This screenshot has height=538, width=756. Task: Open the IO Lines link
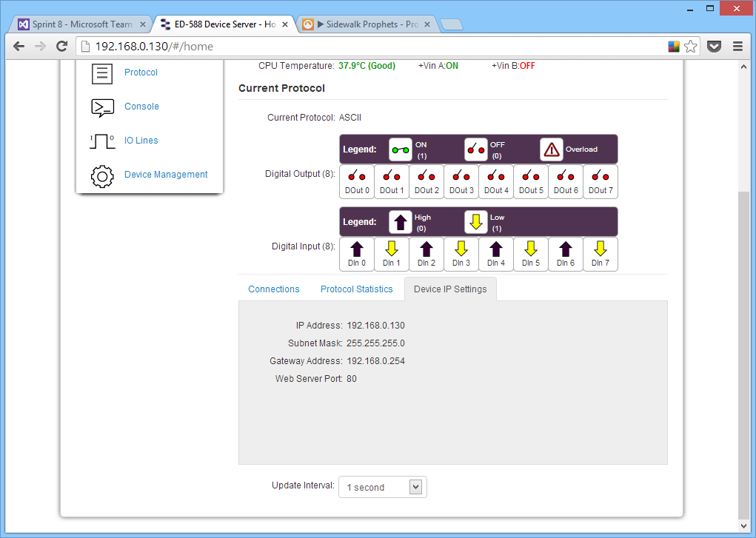click(141, 141)
